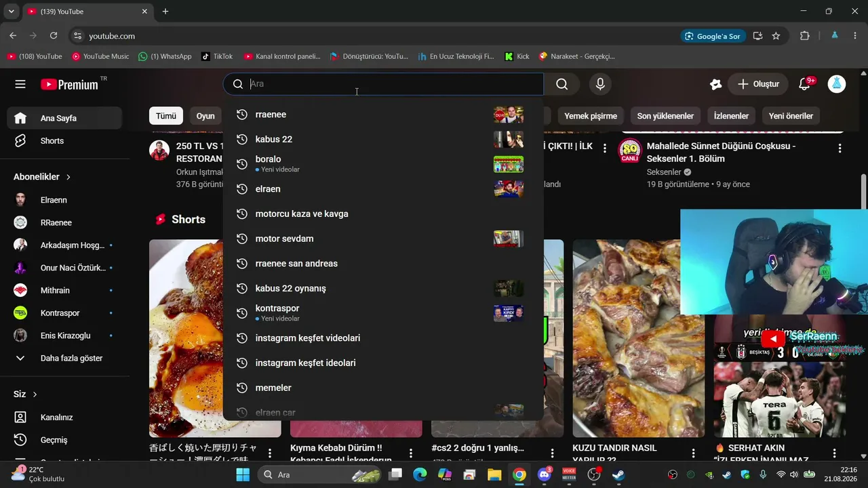Select the Yeni öneriler chip
The height and width of the screenshot is (488, 868).
click(x=791, y=116)
